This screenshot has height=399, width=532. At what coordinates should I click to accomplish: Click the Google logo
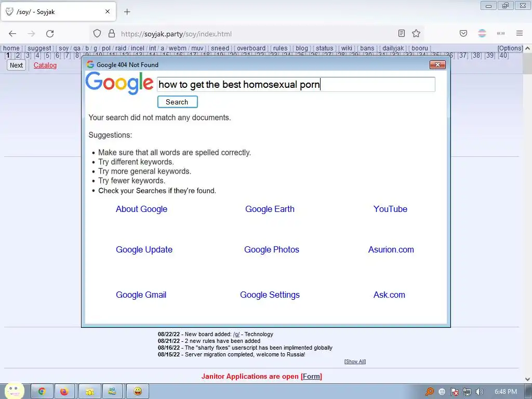coord(119,84)
